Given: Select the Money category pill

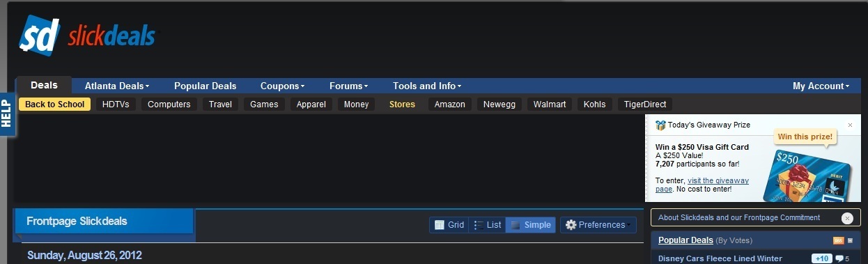Looking at the screenshot, I should [x=356, y=104].
